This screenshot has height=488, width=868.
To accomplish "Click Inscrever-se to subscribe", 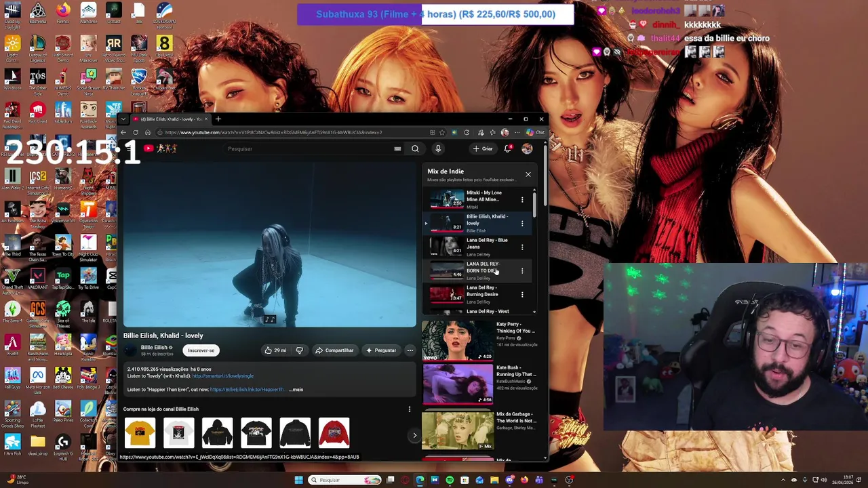I will (201, 350).
